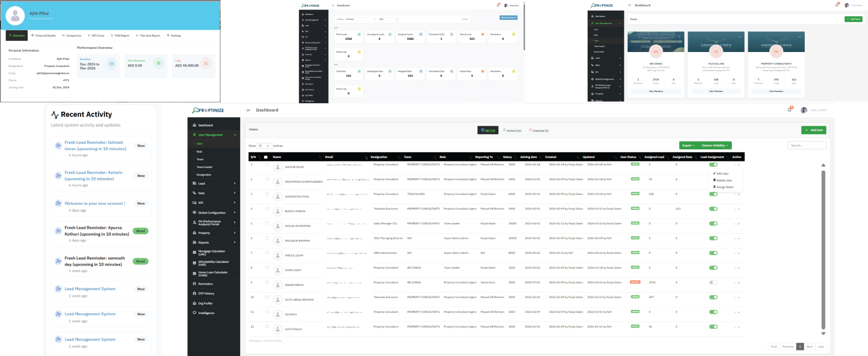
Task: Open the Show entries count dropdown
Action: point(264,146)
